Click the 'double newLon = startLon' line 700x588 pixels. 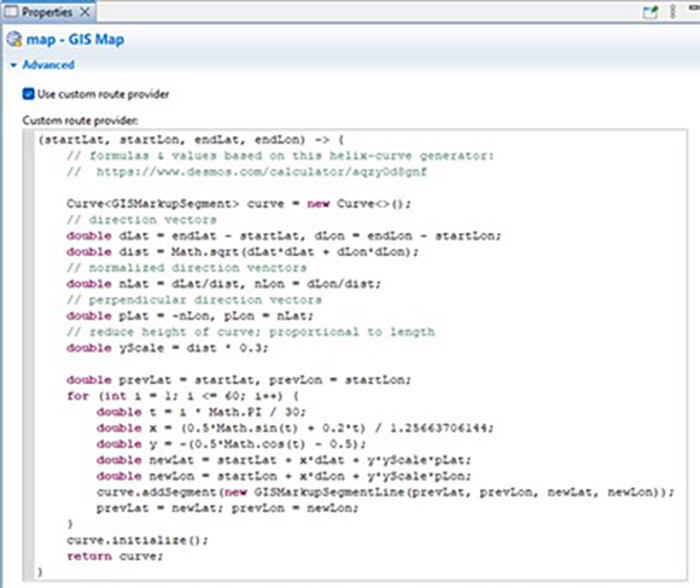[x=283, y=476]
